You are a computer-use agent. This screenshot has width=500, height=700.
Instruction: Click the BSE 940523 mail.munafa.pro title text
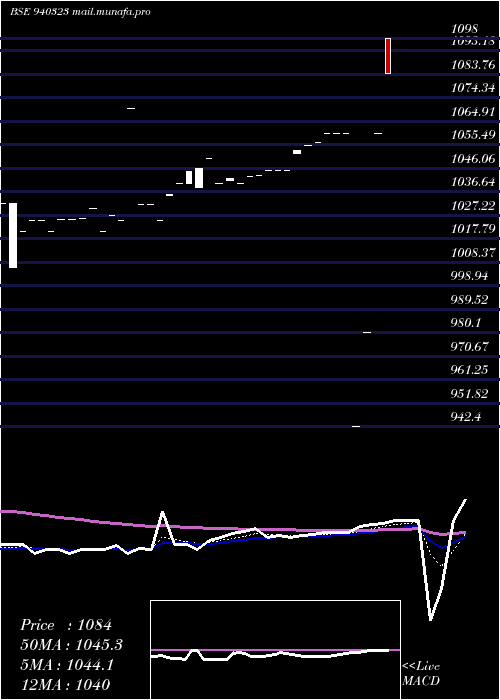coord(80,12)
